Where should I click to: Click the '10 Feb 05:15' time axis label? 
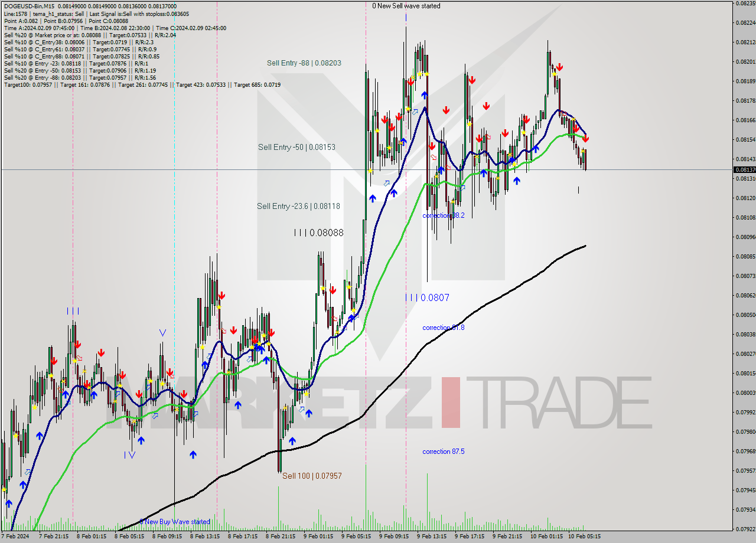pos(584,537)
